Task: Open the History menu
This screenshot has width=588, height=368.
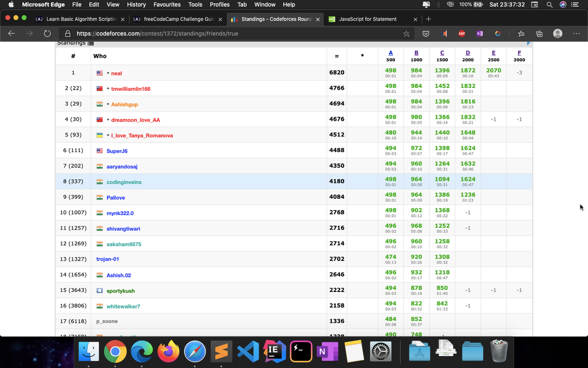Action: [136, 4]
